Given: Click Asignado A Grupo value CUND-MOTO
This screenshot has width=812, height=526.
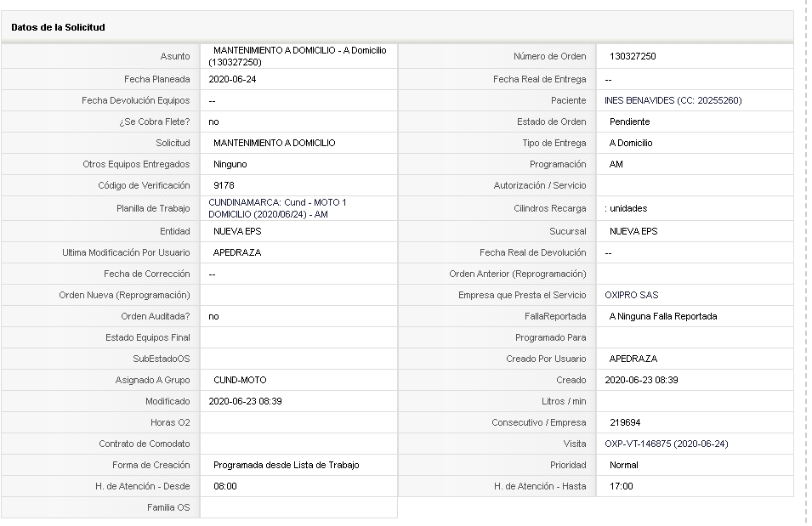Looking at the screenshot, I should coord(240,380).
